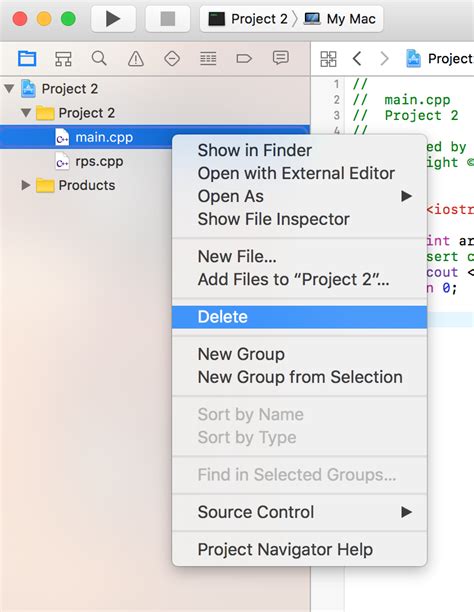Open the Breakpoint navigator icon
This screenshot has width=474, height=612.
[x=244, y=59]
